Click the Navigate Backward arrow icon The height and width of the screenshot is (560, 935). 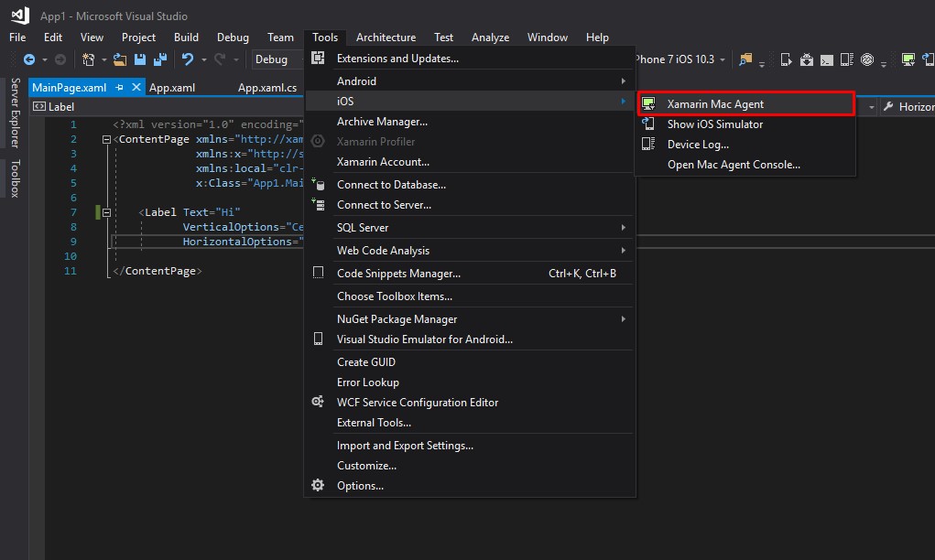pos(28,59)
